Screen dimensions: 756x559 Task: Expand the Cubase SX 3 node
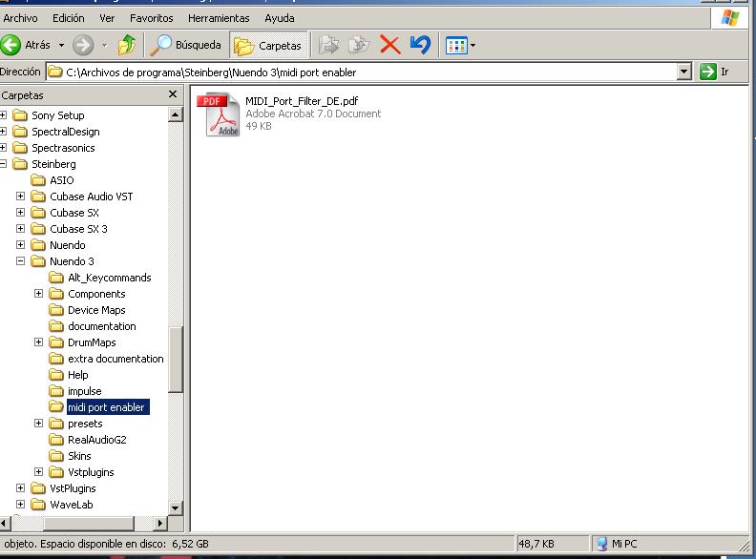click(20, 228)
